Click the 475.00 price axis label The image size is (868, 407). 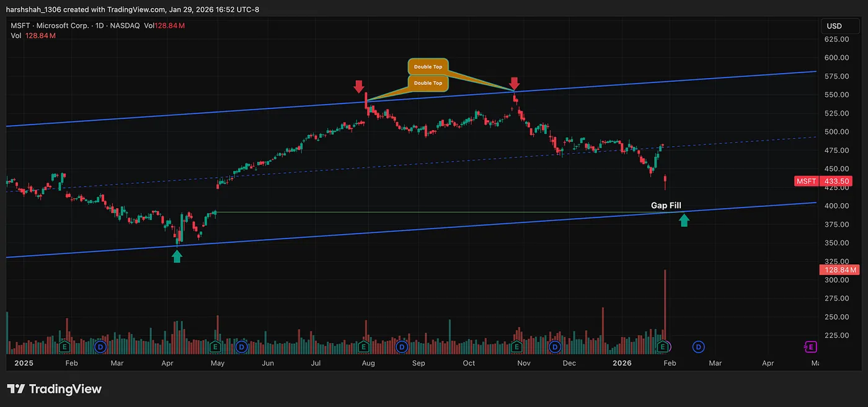(836, 151)
